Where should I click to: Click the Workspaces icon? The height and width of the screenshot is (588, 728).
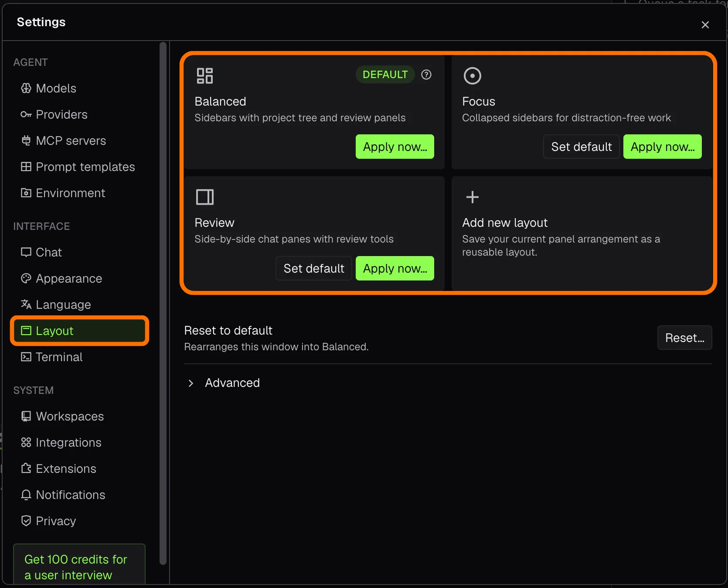26,416
